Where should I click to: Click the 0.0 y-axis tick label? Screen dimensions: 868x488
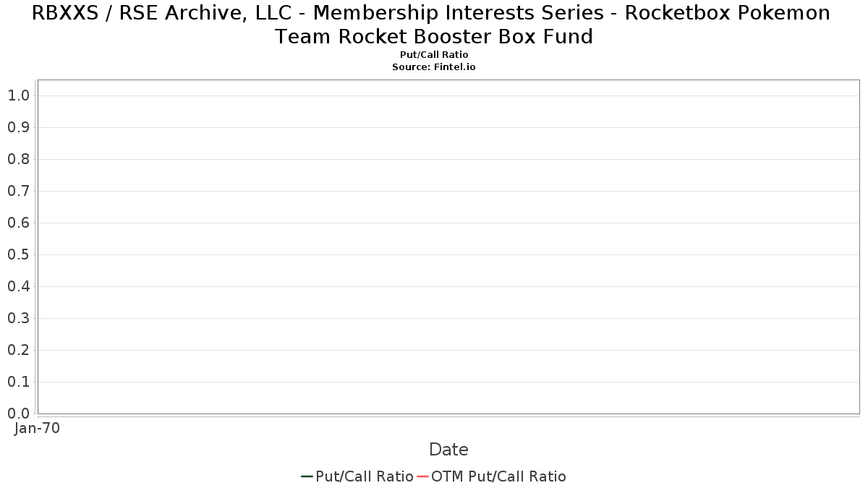[x=18, y=414]
